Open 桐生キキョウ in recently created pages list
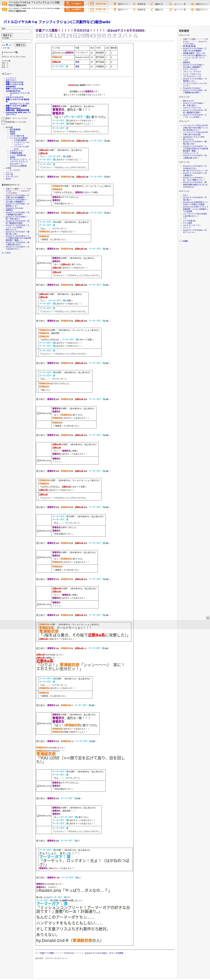The width and height of the screenshot is (210, 980). tap(11, 229)
